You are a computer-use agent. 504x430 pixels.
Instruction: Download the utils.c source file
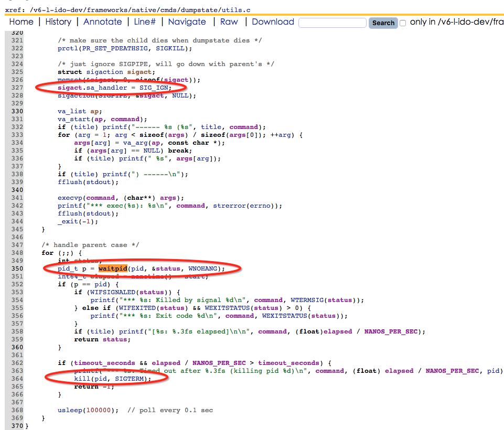272,21
